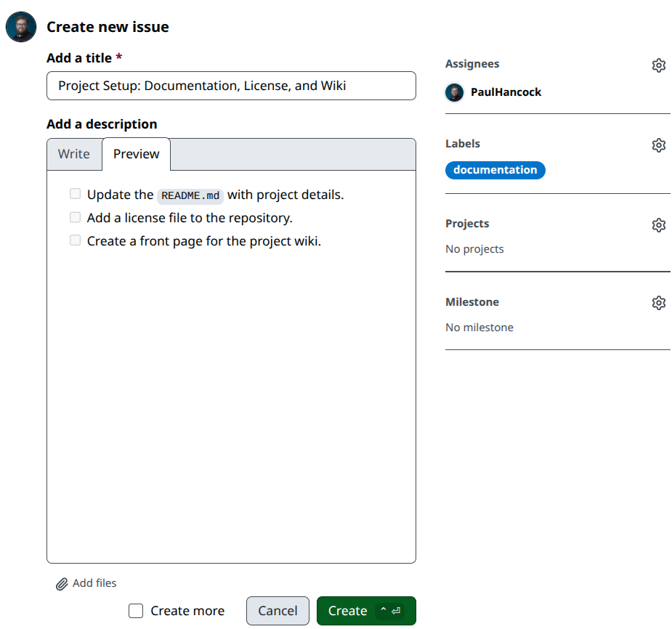The height and width of the screenshot is (629, 672).
Task: Open the Projects settings gear
Action: (x=659, y=224)
